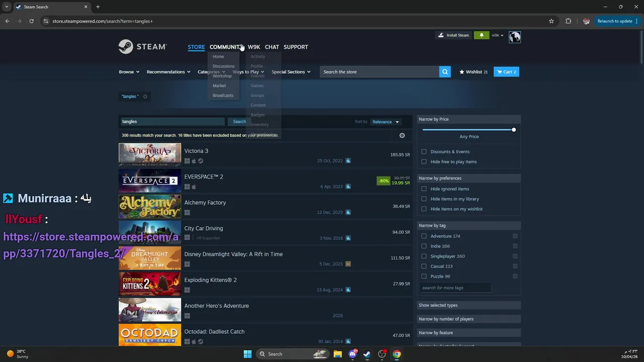The image size is (644, 362).
Task: Collapse the Narrow by tag section
Action: tap(469, 225)
